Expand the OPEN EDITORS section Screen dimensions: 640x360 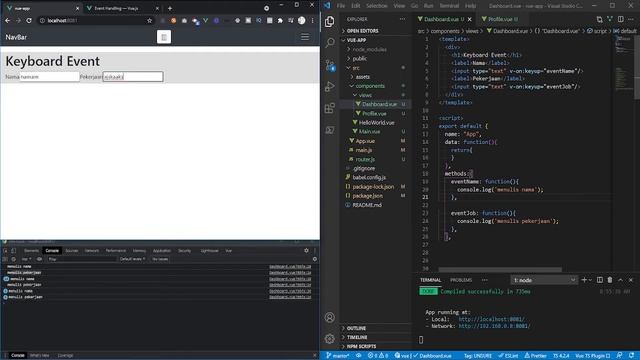coord(375,31)
